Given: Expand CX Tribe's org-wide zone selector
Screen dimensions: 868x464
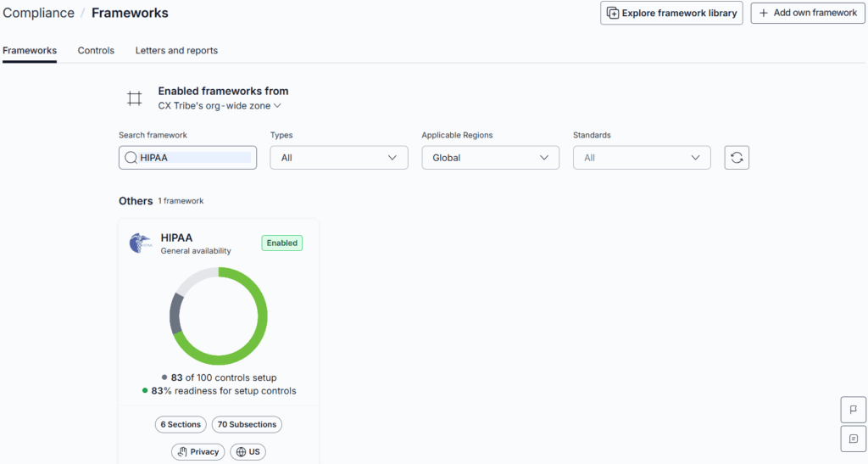Looking at the screenshot, I should [220, 106].
